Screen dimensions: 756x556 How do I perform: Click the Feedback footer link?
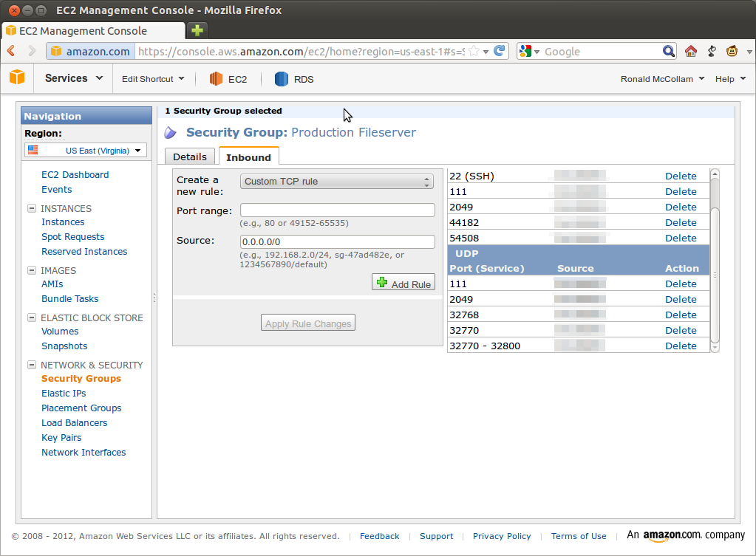[379, 536]
